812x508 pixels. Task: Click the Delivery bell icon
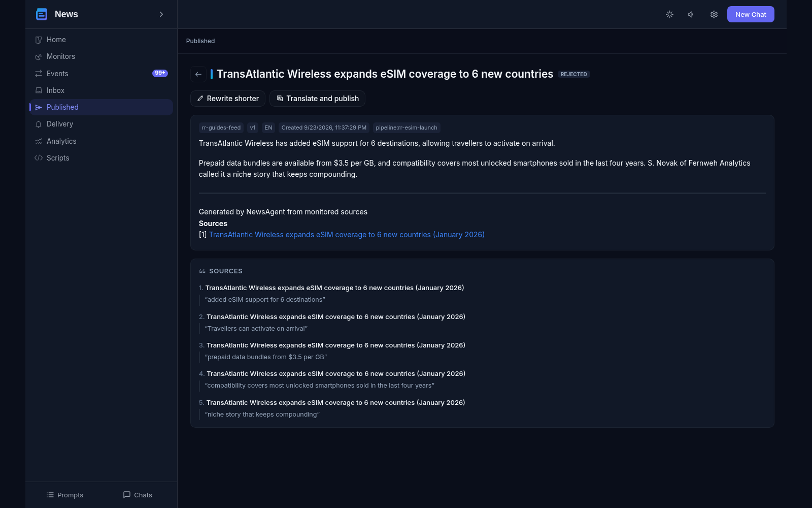coord(39,124)
